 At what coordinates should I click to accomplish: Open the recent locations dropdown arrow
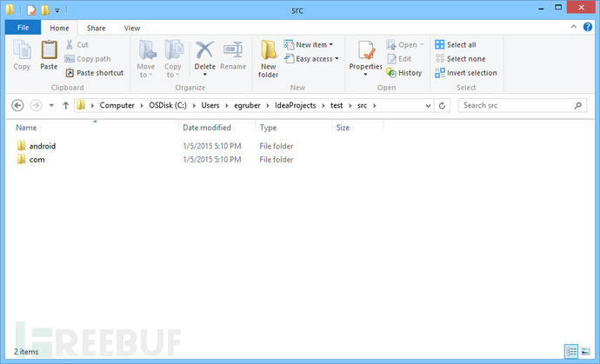(x=51, y=105)
